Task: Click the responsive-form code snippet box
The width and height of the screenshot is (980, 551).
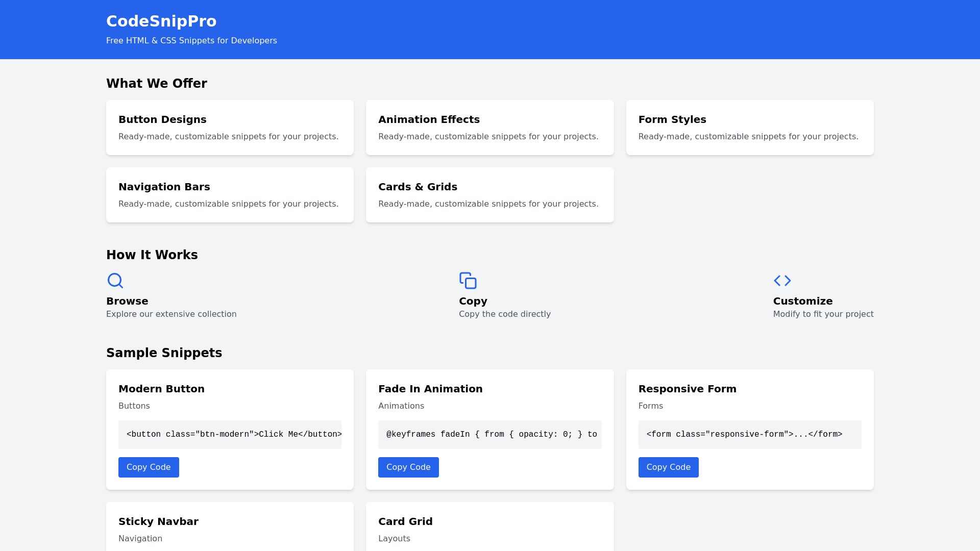Action: point(749,435)
